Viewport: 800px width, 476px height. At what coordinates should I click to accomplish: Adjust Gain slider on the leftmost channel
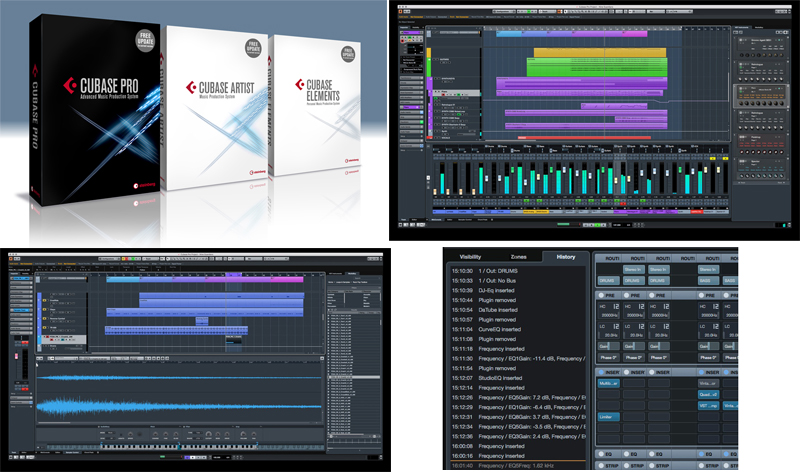click(608, 346)
